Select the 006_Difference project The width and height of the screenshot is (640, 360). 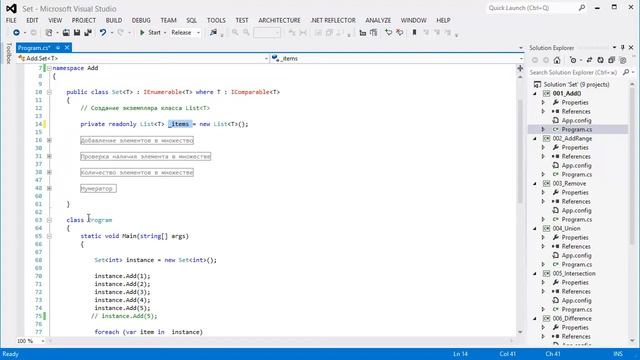point(572,319)
